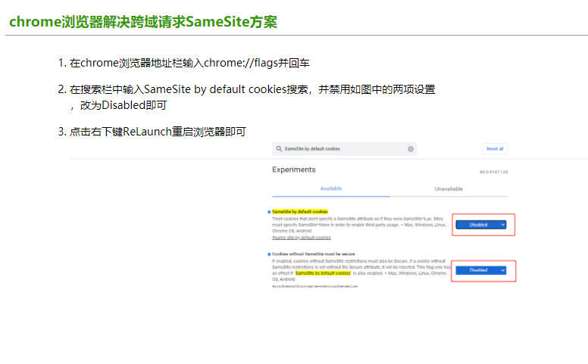Click the '改为Disabled即可' text line
The image size is (588, 364).
(x=124, y=105)
